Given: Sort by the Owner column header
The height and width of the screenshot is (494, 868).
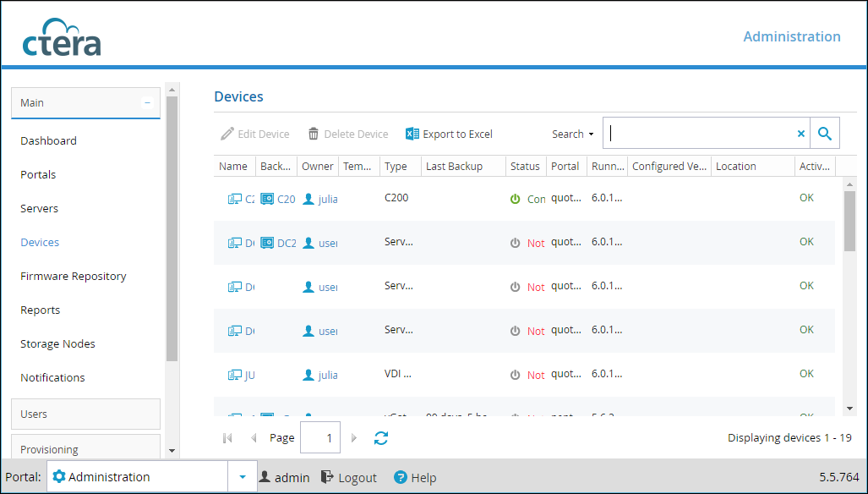Looking at the screenshot, I should click(318, 166).
